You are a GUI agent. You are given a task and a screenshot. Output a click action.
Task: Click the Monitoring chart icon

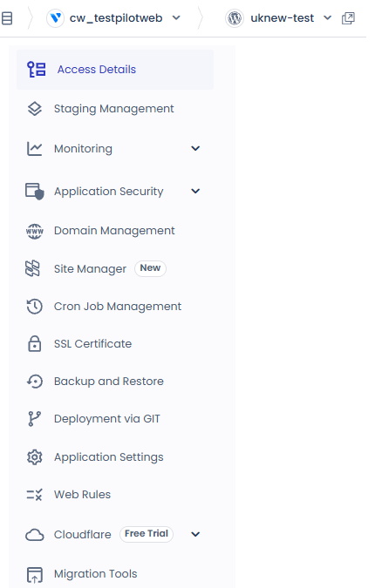(35, 149)
